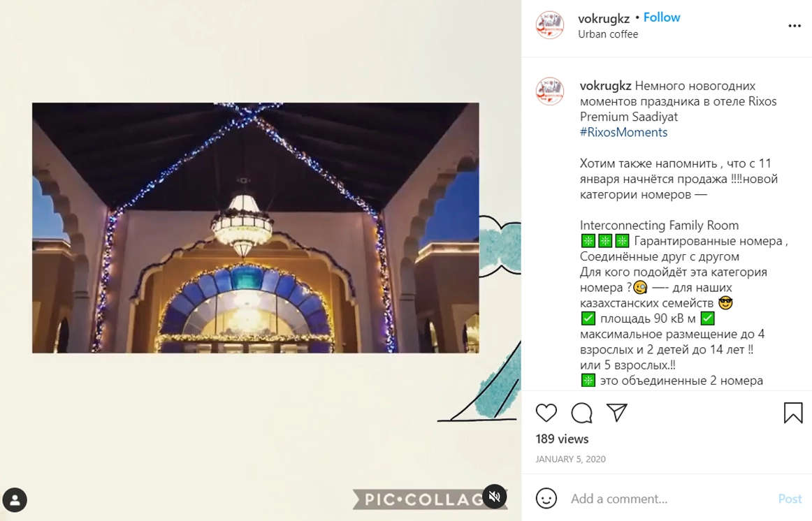812x521 pixels.
Task: Open comments via the speech bubble icon
Action: point(581,413)
